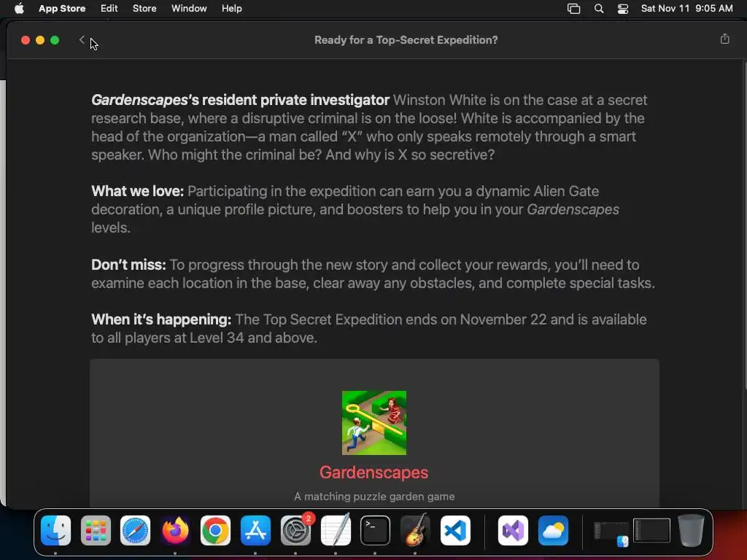Launch Visual Studio Code from the dock
Viewport: 747px width, 560px height.
[x=455, y=531]
